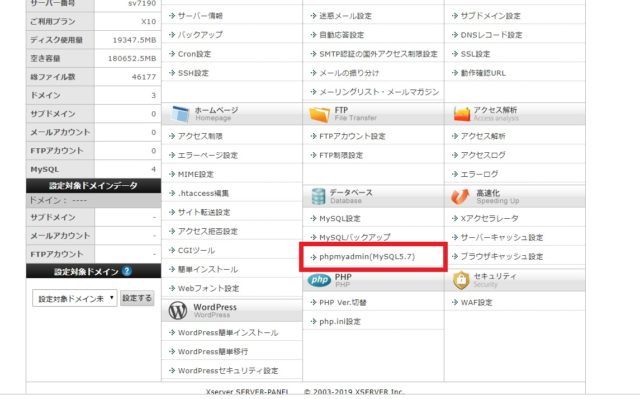Open ブラウザキャッシュ設定 link
Viewport: 640px width, 399px height.
tap(502, 257)
